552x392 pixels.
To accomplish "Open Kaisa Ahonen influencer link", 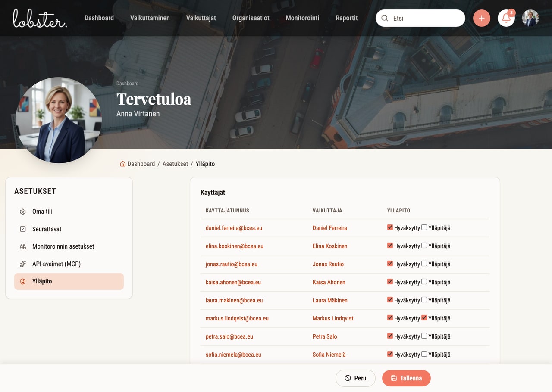I will (329, 282).
